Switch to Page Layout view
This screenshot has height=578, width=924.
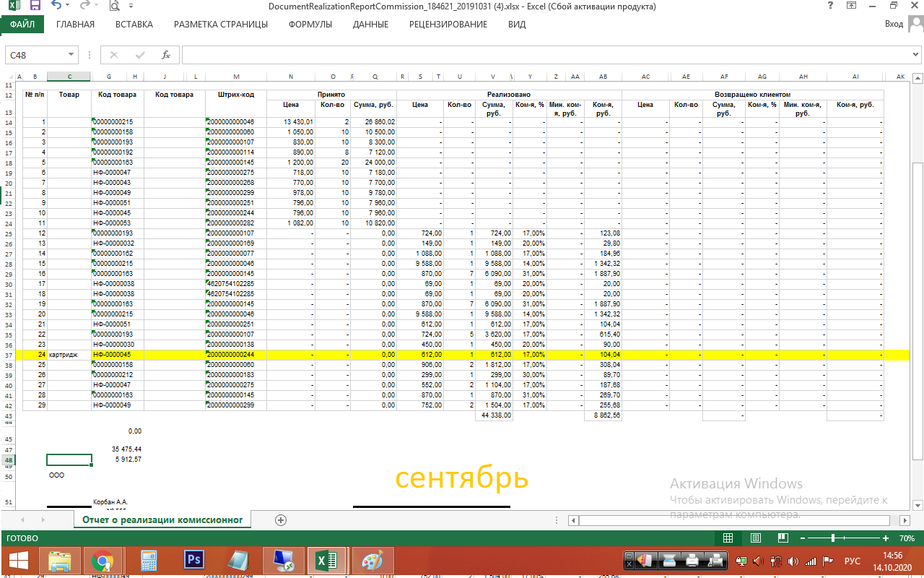756,538
